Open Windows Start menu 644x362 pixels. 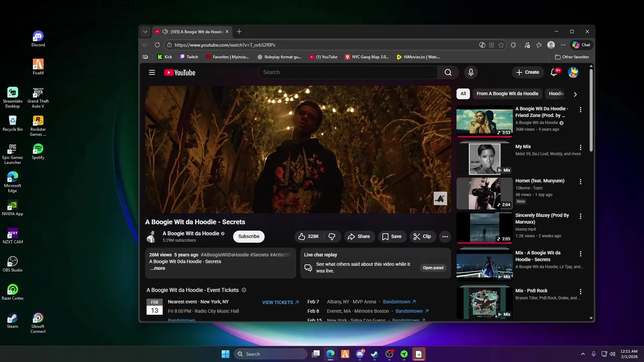[x=225, y=354]
